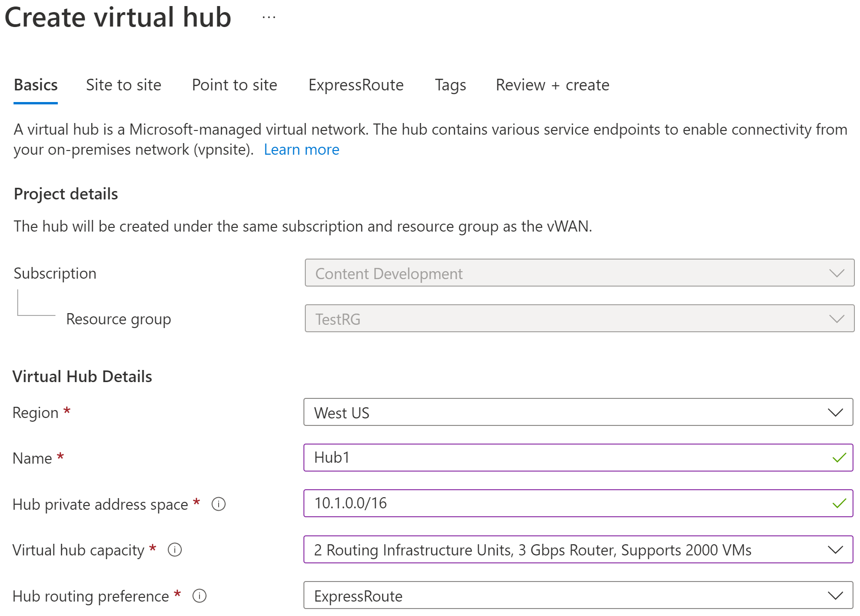Viewport: 860px width, 616px height.
Task: Click the Learn more link
Action: [x=302, y=149]
